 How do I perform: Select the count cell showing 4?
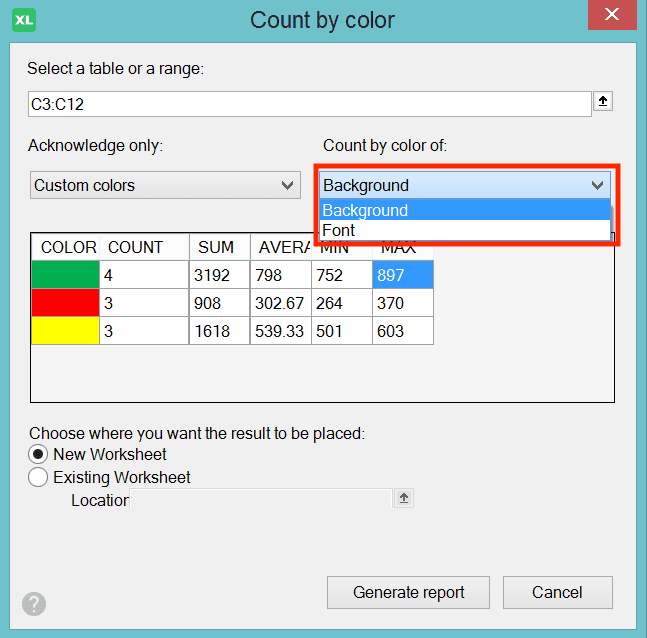pos(144,274)
